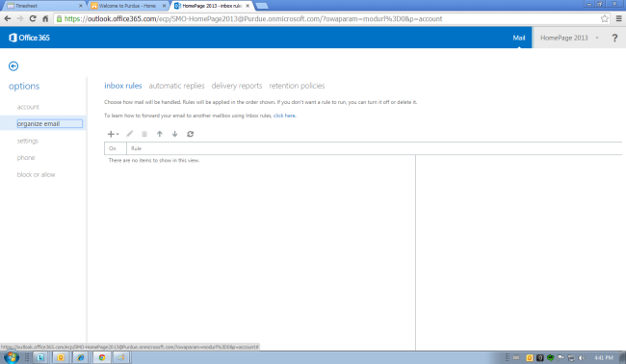The width and height of the screenshot is (626, 364).
Task: Click the Office 365 logo
Action: tap(29, 38)
